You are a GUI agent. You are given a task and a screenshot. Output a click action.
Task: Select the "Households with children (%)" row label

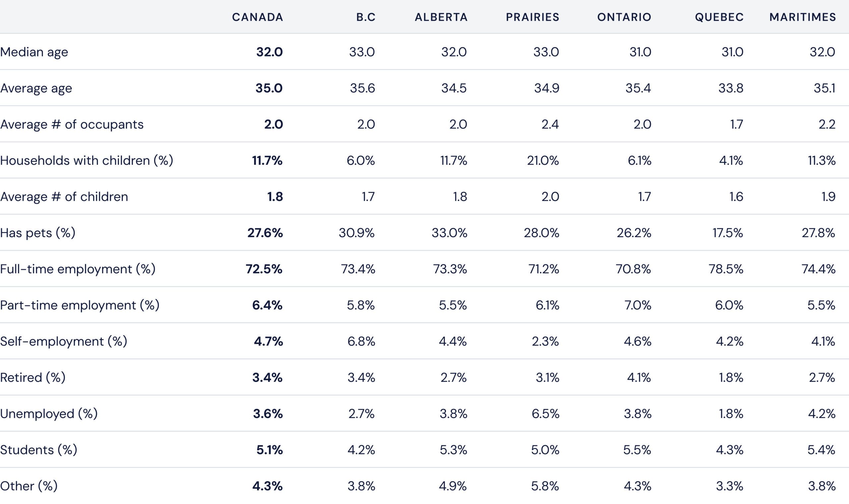[x=87, y=160]
